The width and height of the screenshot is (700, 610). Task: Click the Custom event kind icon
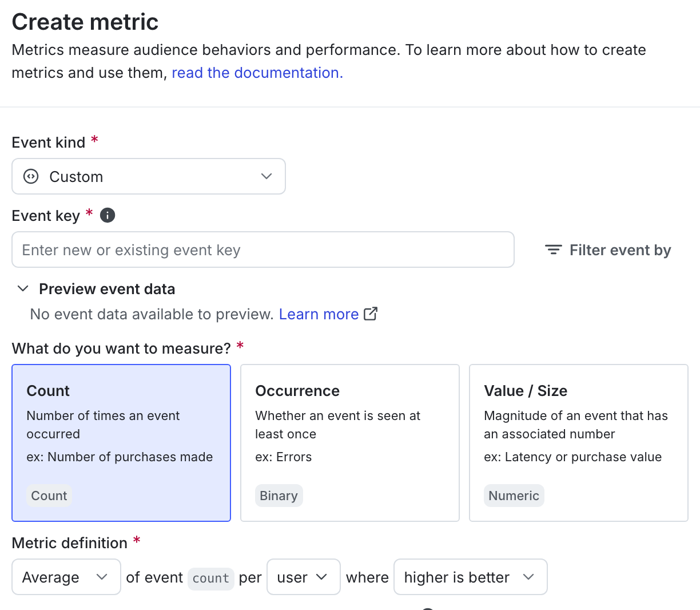30,176
